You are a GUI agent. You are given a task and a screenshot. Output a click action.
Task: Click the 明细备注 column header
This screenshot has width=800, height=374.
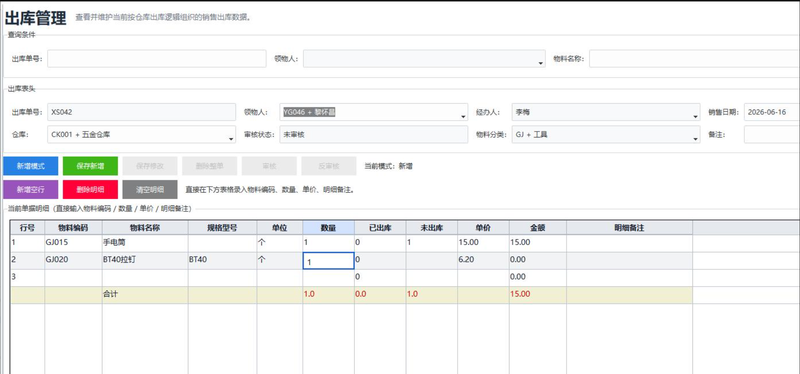[x=629, y=228]
